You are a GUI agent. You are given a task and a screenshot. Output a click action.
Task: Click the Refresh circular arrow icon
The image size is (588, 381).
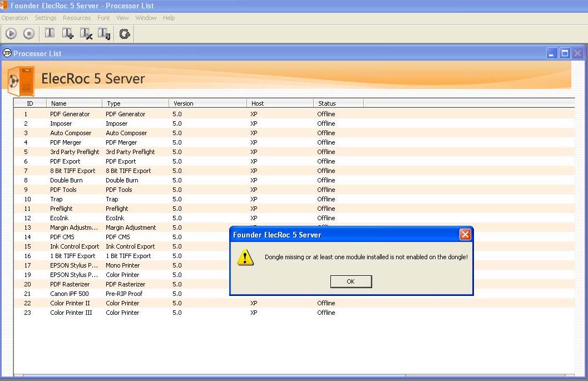(x=125, y=34)
